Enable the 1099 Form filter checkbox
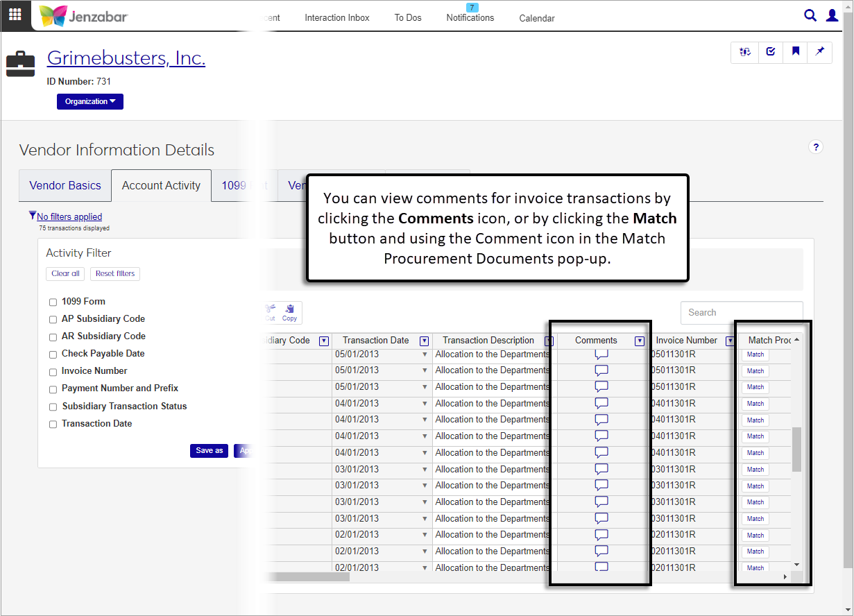This screenshot has height=616, width=854. pos(53,302)
